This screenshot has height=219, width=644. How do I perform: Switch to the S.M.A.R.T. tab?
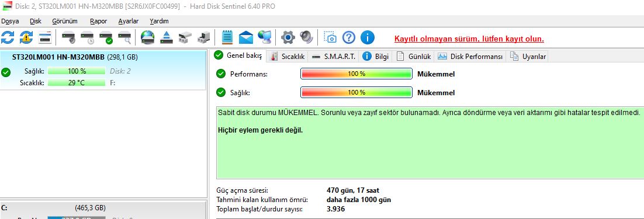tap(334, 57)
